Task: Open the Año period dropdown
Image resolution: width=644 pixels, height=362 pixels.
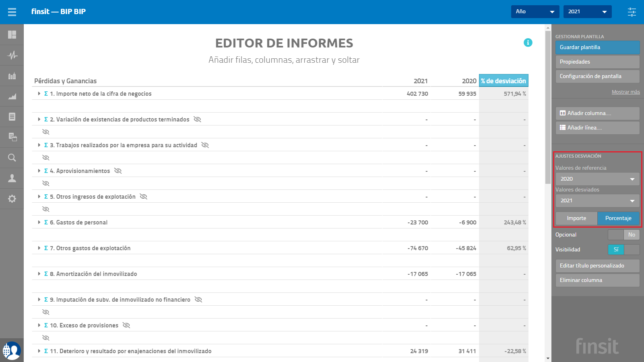Action: 535,12
